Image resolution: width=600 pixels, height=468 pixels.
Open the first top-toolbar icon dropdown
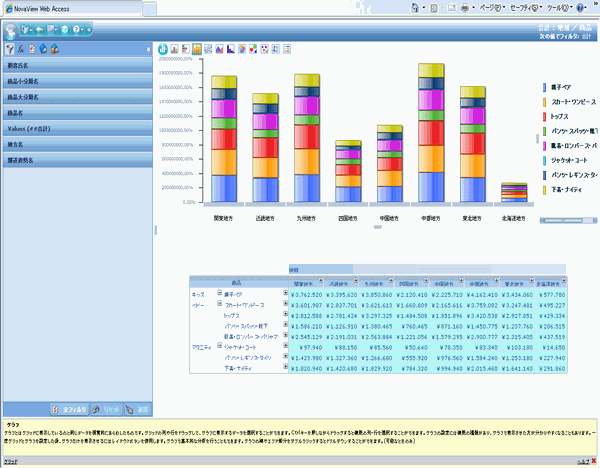pos(33,29)
